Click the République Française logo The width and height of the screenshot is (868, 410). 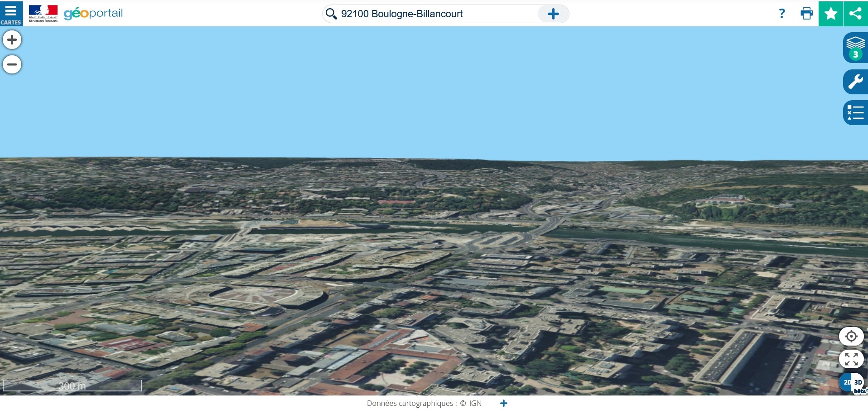click(x=43, y=14)
